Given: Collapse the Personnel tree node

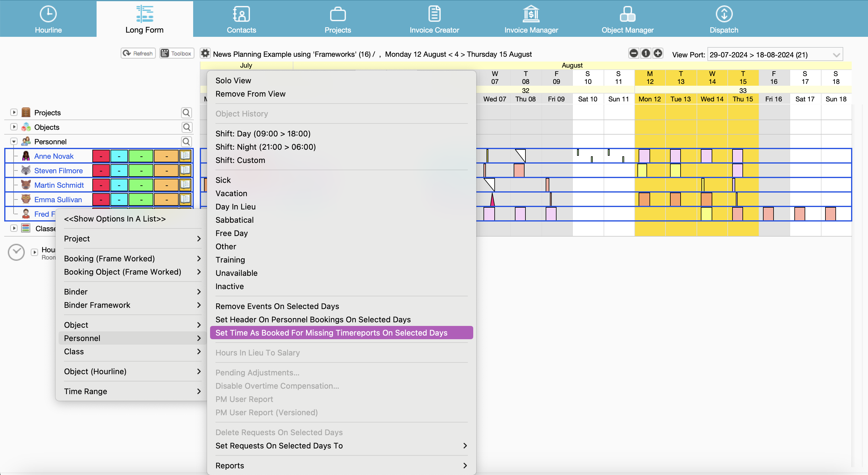Looking at the screenshot, I should click(14, 142).
